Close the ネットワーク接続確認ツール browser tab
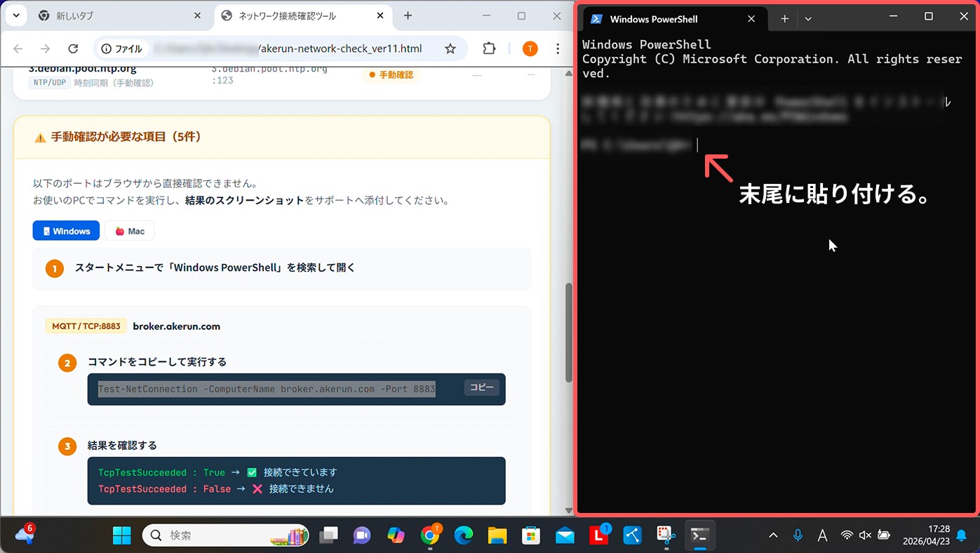Viewport: 980px width, 553px height. tap(379, 15)
